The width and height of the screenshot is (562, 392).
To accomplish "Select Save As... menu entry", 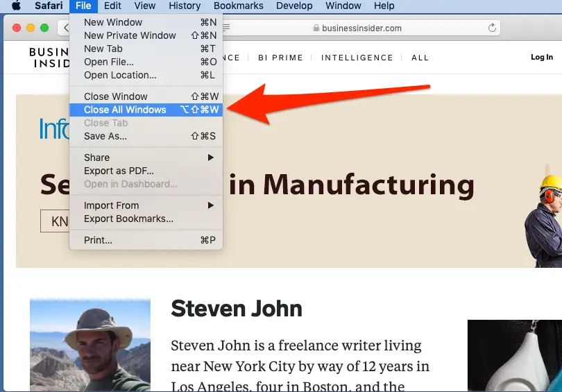I will tap(146, 136).
